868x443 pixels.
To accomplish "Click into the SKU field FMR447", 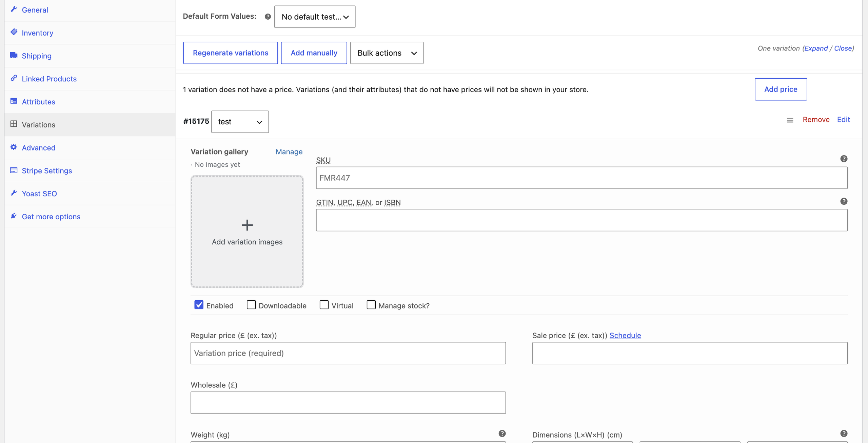I will click(582, 178).
